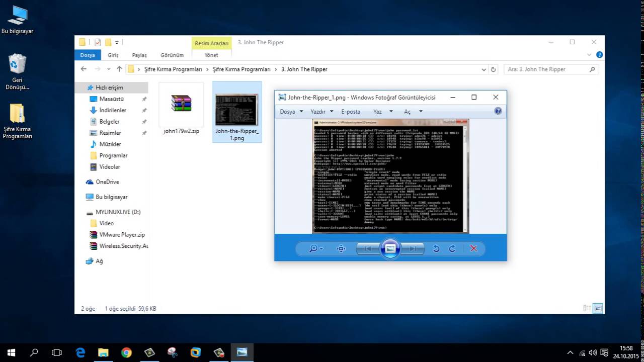The image size is (644, 362).
Task: Expand the Explorer ribbon chevron
Action: coord(590,55)
